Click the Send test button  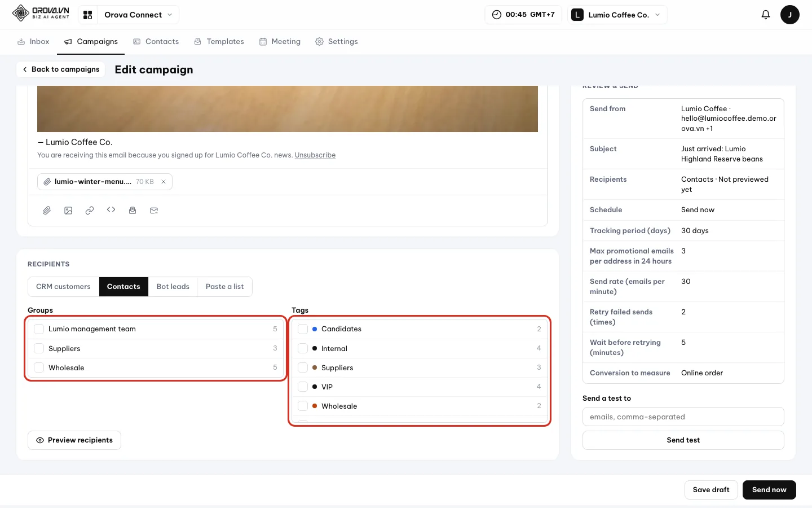pyautogui.click(x=683, y=440)
